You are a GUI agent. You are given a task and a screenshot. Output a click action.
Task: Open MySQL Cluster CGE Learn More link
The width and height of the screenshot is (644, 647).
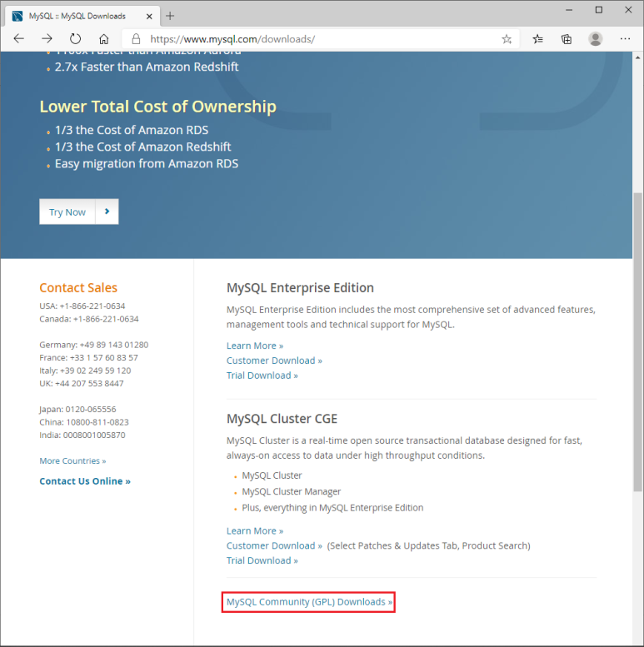click(x=255, y=531)
